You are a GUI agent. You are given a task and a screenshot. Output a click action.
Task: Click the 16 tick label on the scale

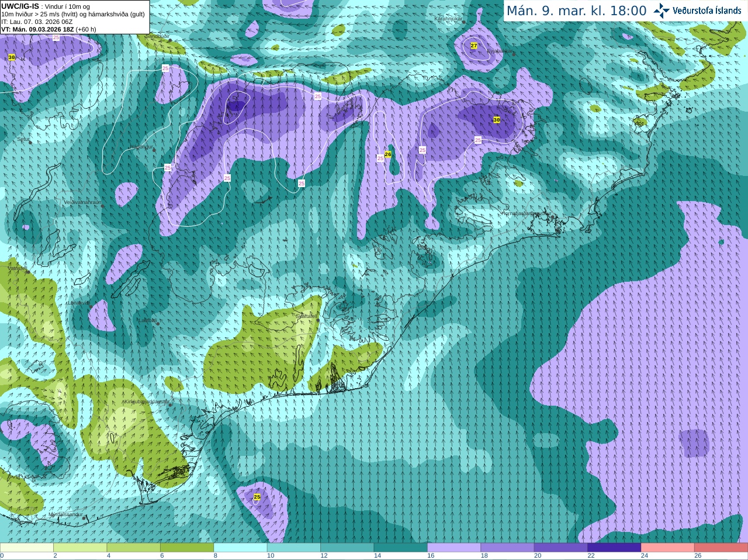(x=431, y=556)
